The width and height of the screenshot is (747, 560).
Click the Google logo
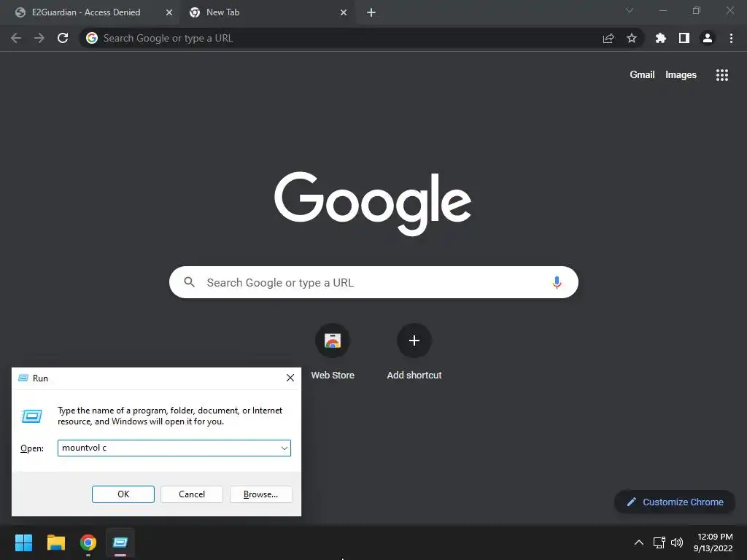(373, 204)
